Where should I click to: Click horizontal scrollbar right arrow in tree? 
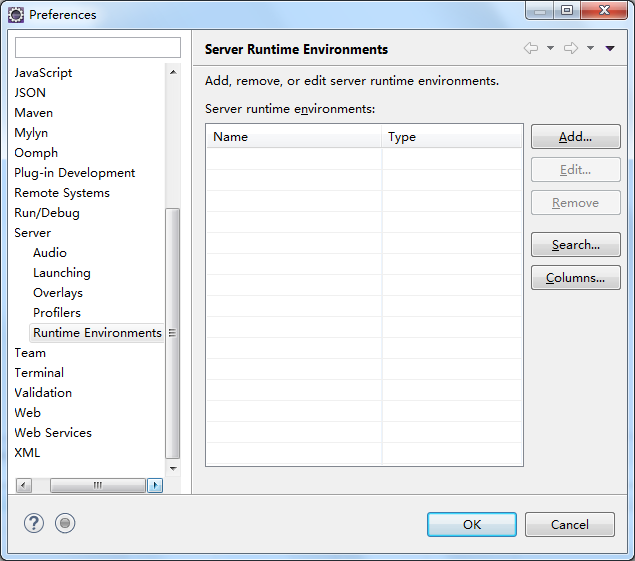click(x=155, y=485)
